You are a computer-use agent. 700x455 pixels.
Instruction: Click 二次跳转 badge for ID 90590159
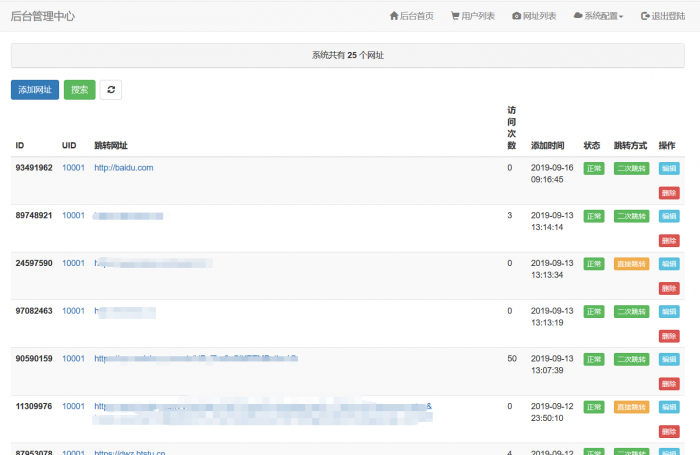coord(631,360)
